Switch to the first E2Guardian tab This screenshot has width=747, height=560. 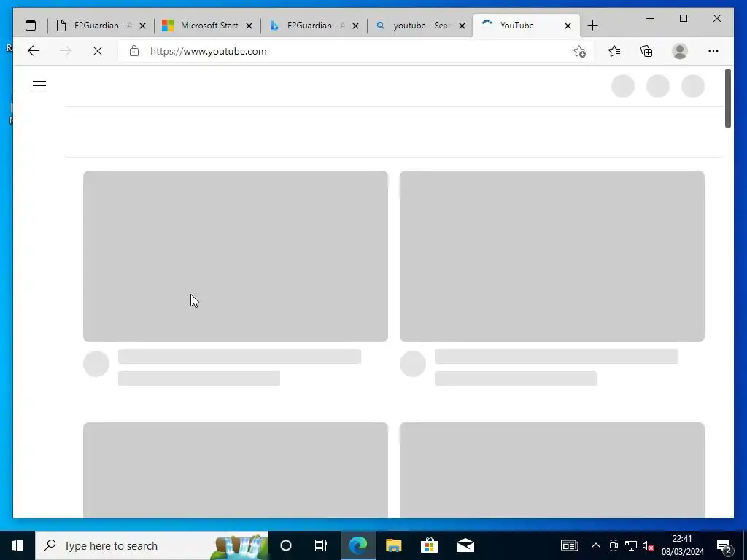pos(101,26)
